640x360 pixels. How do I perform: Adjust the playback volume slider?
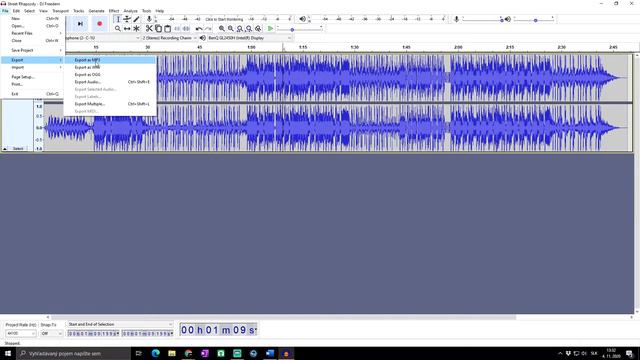(x=533, y=20)
